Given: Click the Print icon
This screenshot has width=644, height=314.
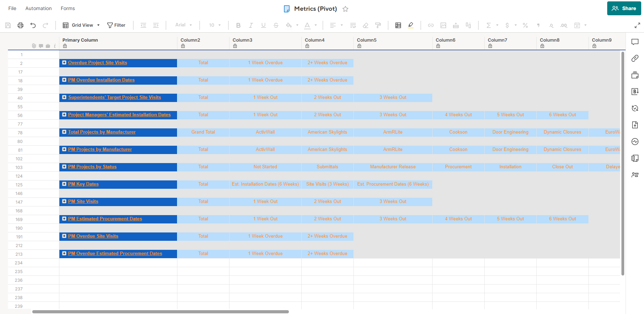Looking at the screenshot, I should point(20,25).
